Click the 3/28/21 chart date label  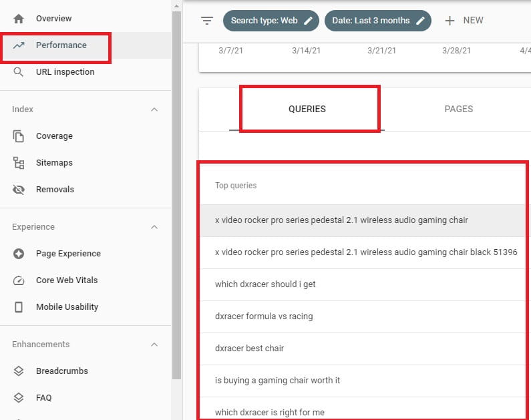(456, 51)
